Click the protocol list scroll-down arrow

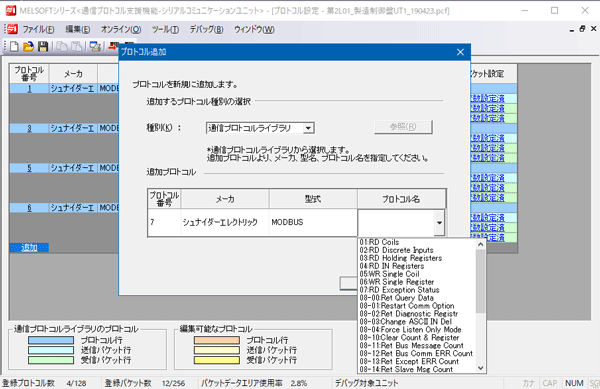point(481,368)
